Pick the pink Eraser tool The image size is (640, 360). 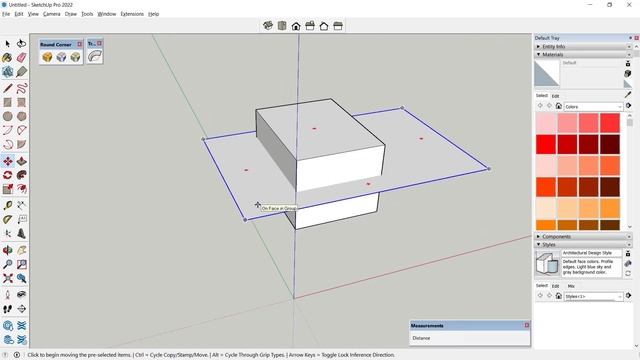tap(22, 58)
